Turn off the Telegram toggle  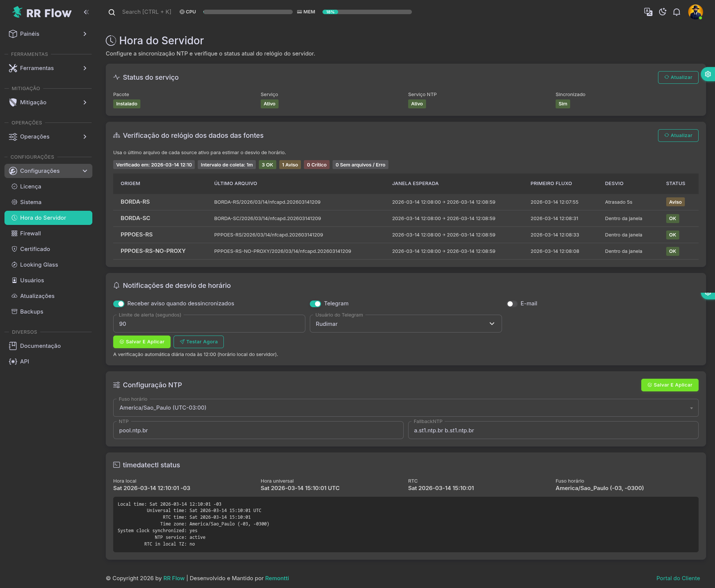pos(315,304)
